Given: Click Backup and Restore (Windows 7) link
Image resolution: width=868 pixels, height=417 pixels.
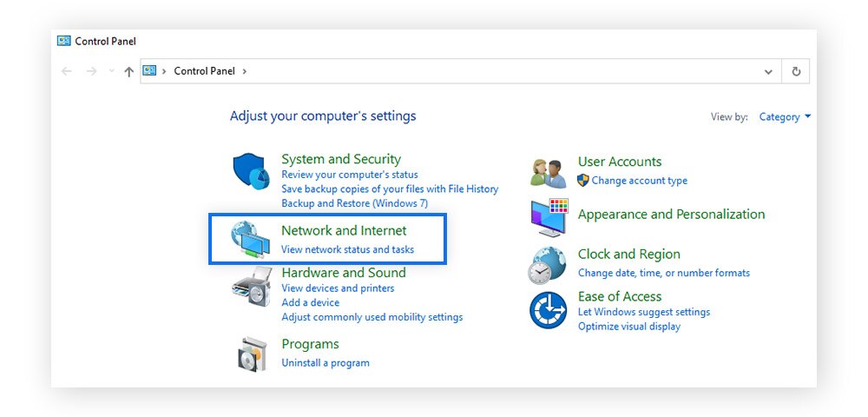Looking at the screenshot, I should tap(355, 203).
